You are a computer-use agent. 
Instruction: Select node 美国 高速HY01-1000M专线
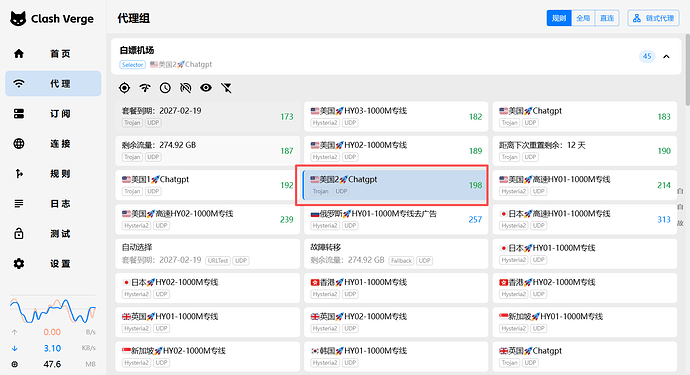click(x=584, y=185)
